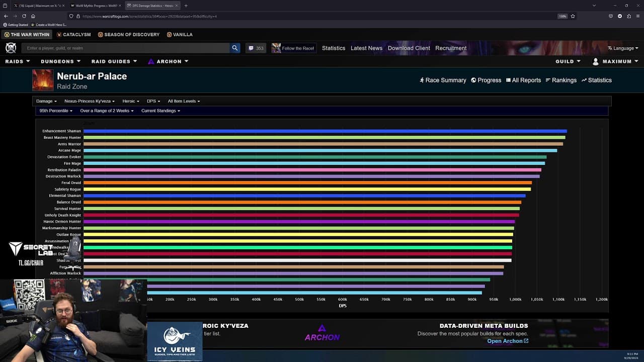Select the Season of Discovery tab

coord(129,35)
